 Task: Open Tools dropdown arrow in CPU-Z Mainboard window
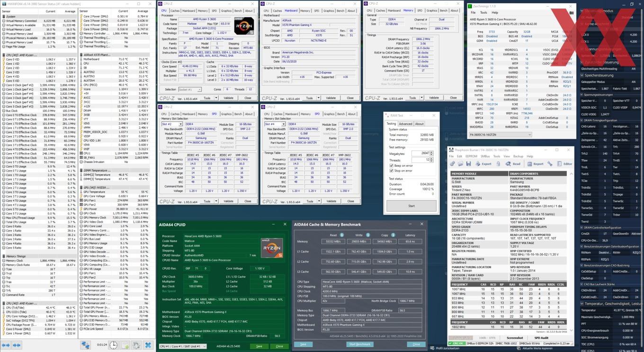point(319,98)
